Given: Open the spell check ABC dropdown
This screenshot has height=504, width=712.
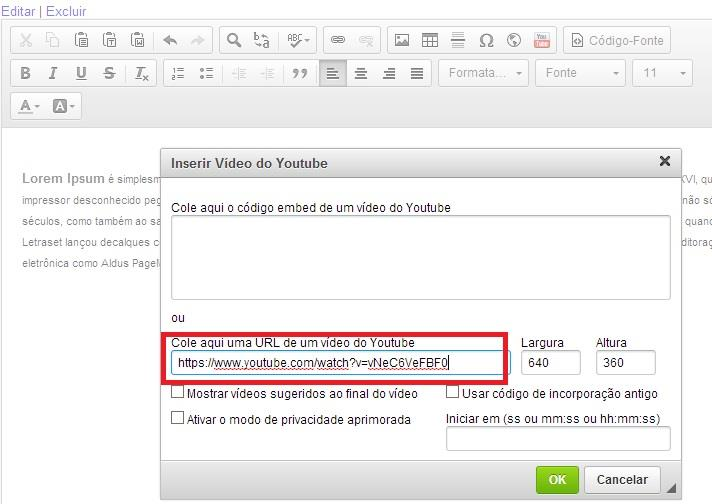Looking at the screenshot, I should click(x=298, y=40).
